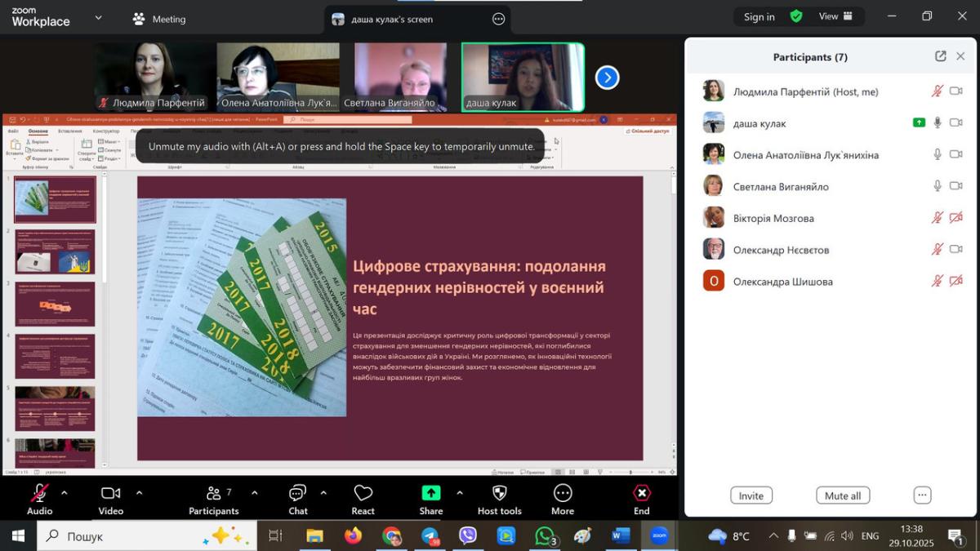980x551 pixels.
Task: Expand the Video options arrow
Action: 139,492
